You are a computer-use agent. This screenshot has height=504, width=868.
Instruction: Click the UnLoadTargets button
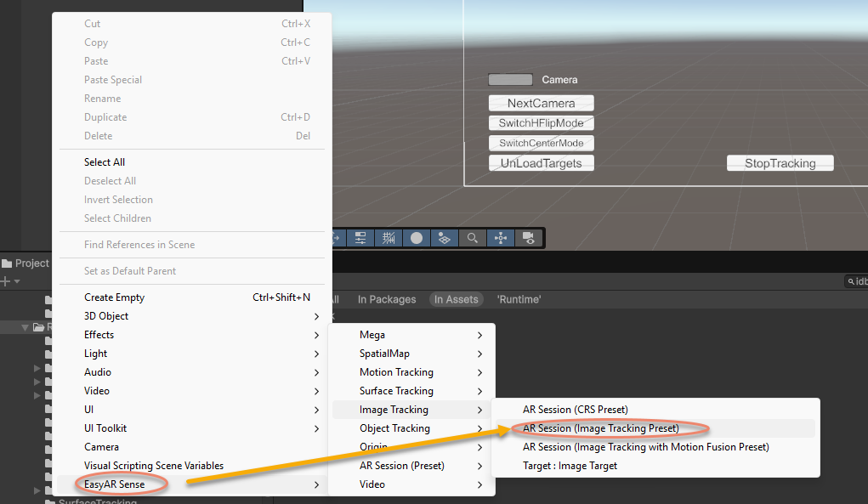(541, 163)
